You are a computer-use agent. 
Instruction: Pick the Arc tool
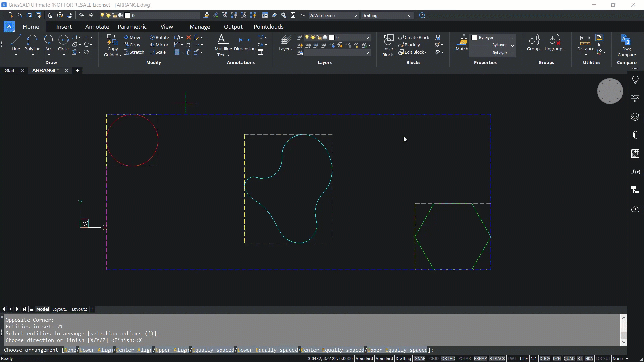click(x=48, y=43)
